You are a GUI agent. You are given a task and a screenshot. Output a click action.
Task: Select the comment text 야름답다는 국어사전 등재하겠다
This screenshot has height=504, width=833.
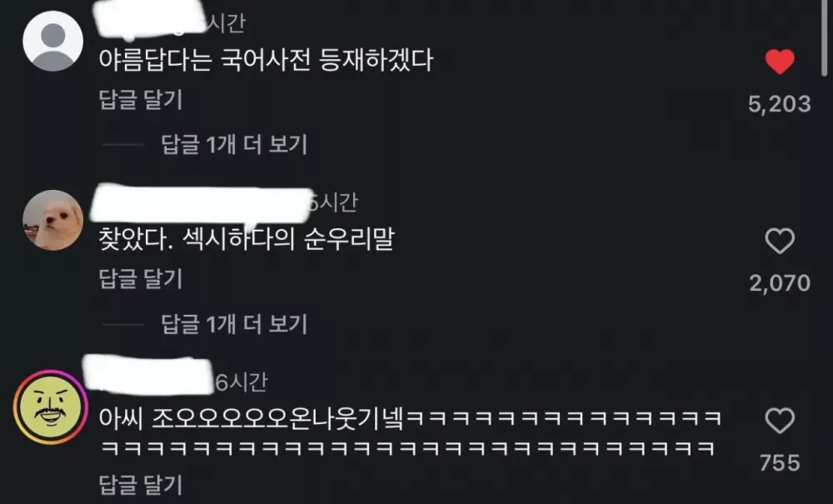[267, 60]
